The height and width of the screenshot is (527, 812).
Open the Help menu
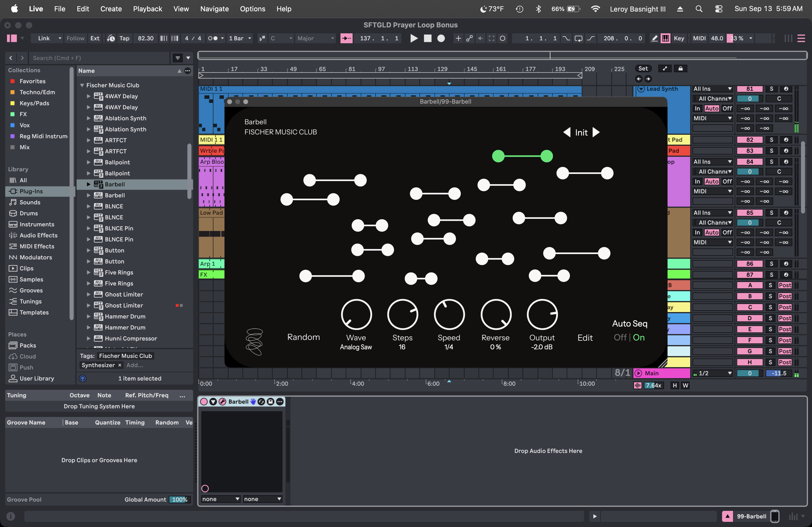[284, 9]
